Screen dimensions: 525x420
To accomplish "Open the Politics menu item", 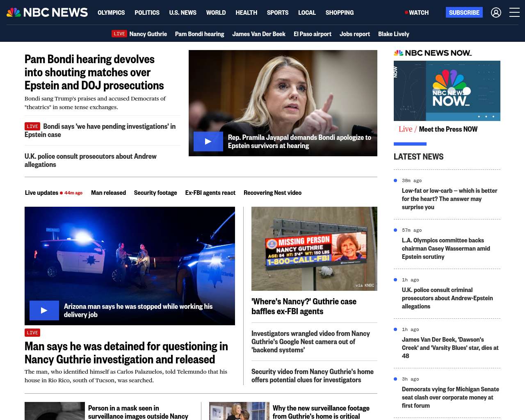I will pos(147,13).
